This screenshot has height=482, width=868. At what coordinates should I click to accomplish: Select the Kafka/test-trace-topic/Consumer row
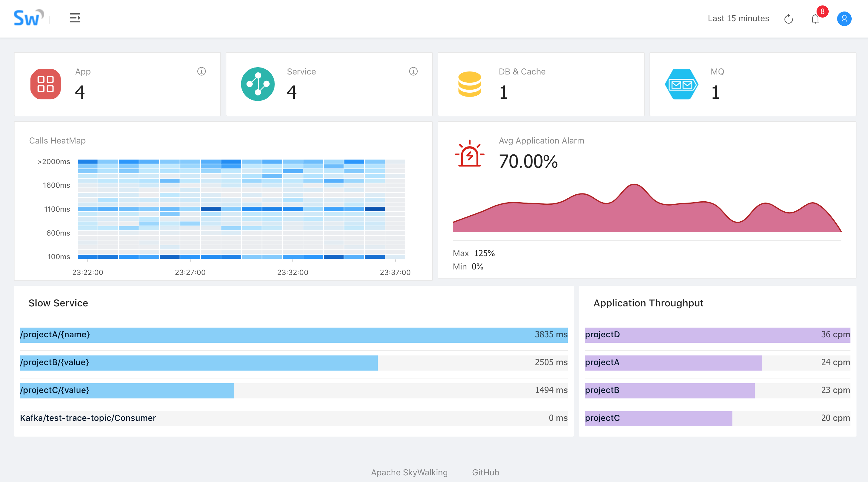click(x=294, y=418)
